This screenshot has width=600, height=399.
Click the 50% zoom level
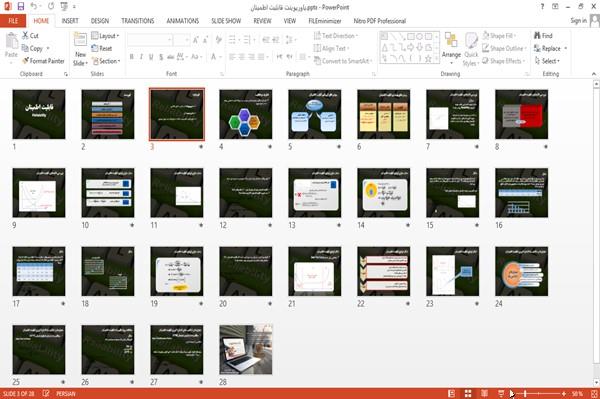pyautogui.click(x=577, y=393)
